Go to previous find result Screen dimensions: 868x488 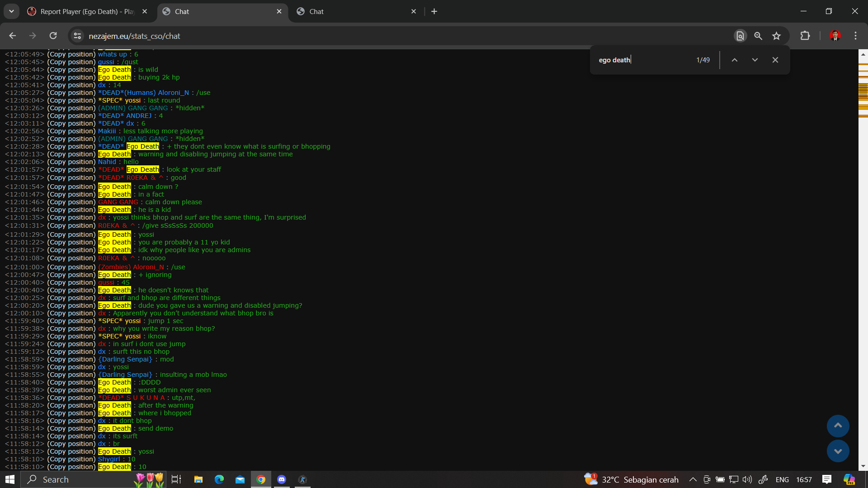click(735, 60)
